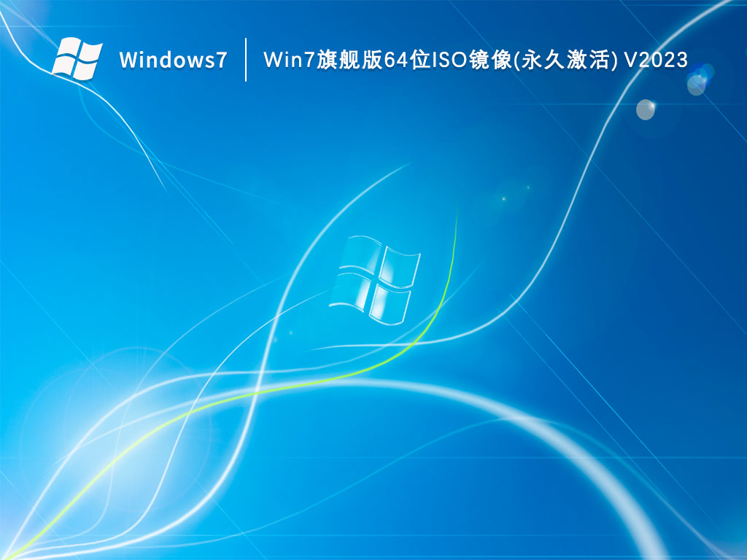Click the "Windows7" brand text
This screenshot has height=560, width=747.
tap(173, 60)
